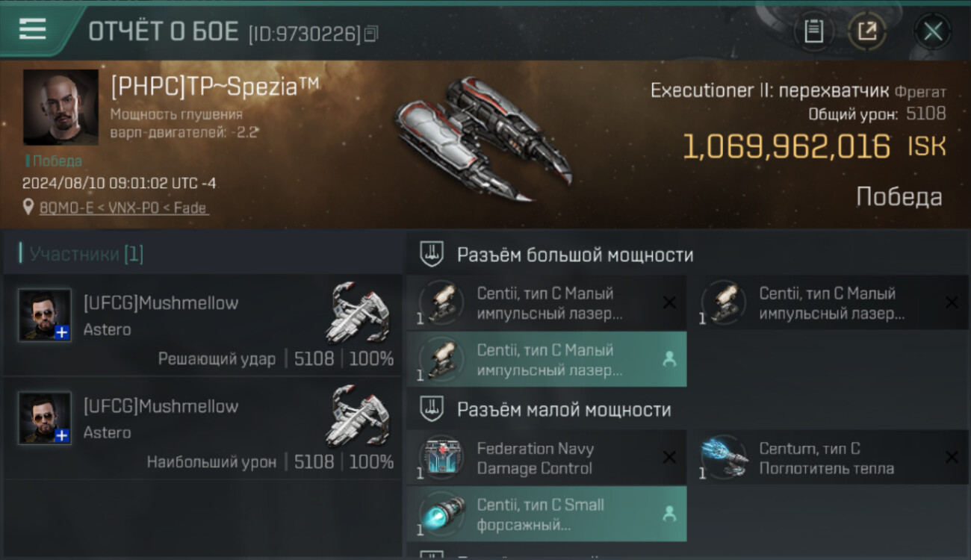
Task: Select the Наибольший урон participant row
Action: (x=202, y=428)
